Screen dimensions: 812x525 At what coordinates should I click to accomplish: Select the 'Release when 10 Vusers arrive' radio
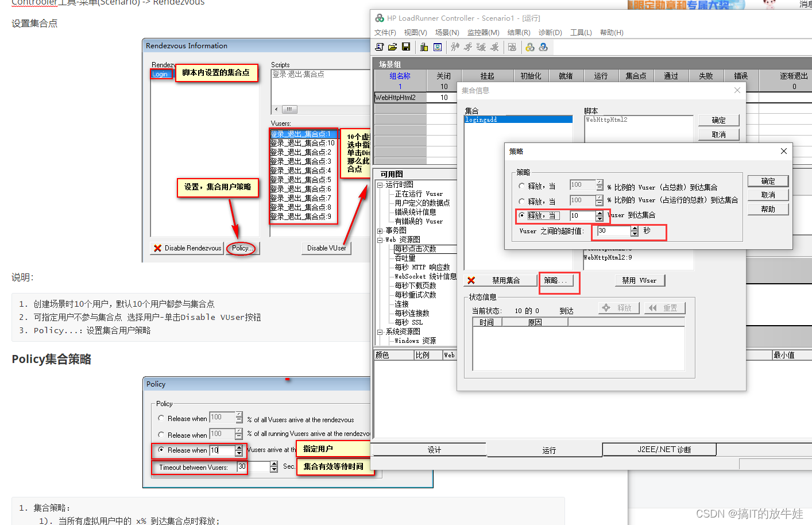coord(161,450)
